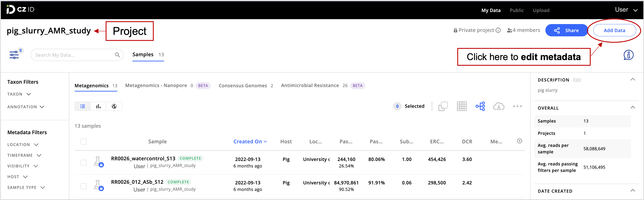Check the RR0026_012_ASb_S12 sample checkbox
The height and width of the screenshot is (200, 644).
[x=83, y=186]
